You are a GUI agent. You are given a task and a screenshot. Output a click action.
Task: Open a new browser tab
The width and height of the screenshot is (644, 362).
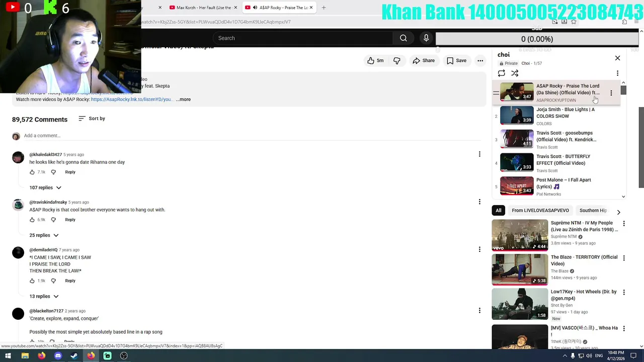tap(324, 8)
